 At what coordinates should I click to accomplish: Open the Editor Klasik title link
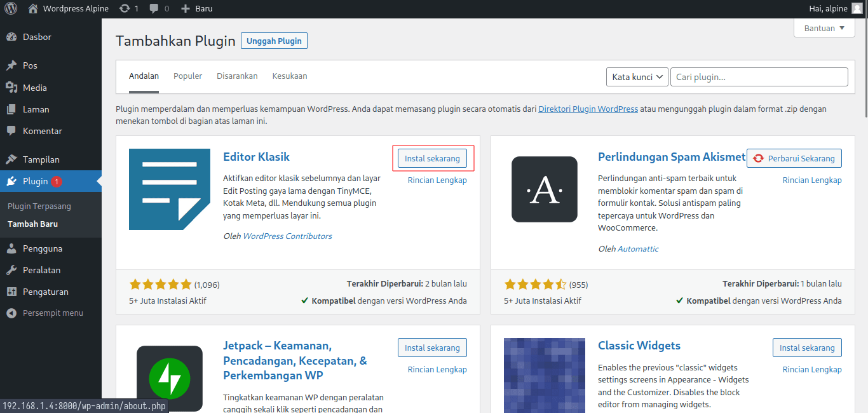256,156
